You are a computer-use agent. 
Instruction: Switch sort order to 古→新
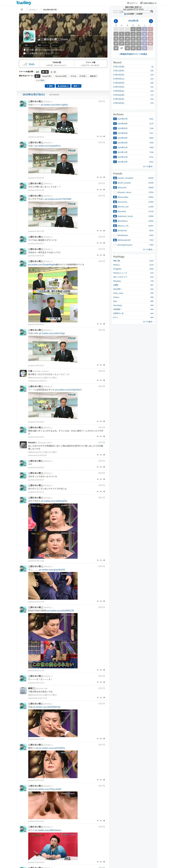point(53,72)
